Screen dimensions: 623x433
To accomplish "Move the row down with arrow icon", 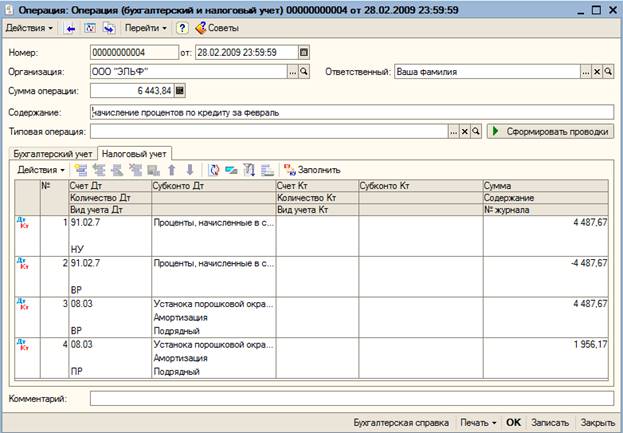I will (x=187, y=170).
